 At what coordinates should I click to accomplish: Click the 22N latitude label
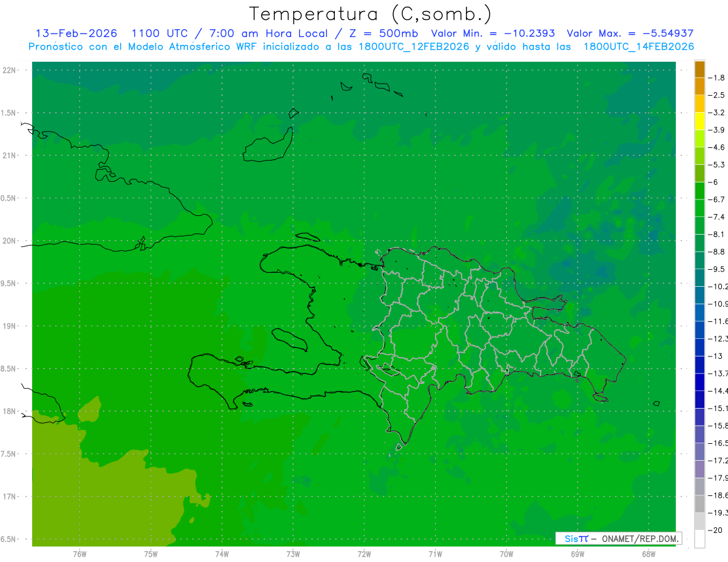(x=10, y=70)
